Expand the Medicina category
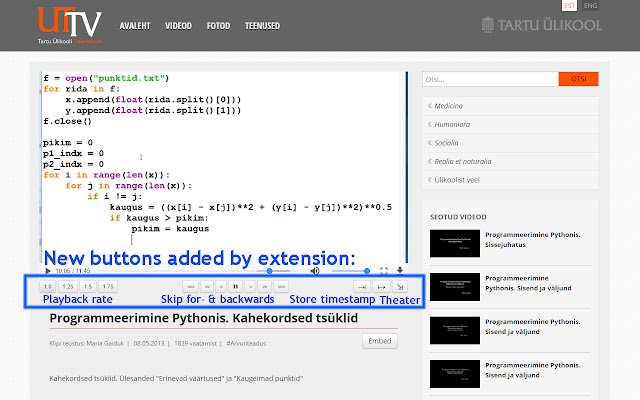 510,106
